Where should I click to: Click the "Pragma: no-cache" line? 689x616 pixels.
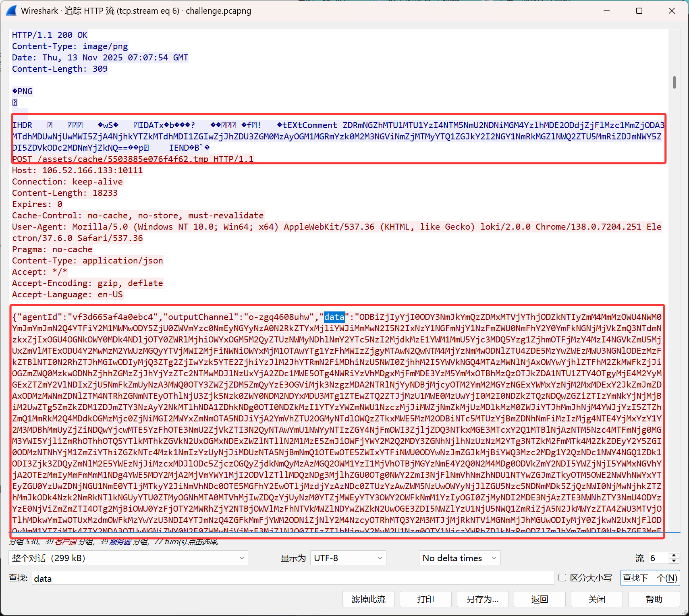click(x=52, y=249)
